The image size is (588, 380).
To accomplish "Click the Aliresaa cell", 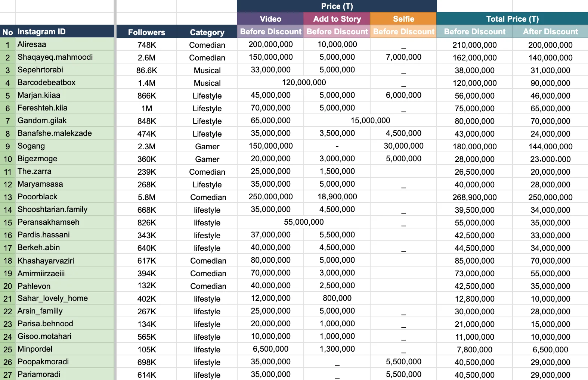I will (65, 44).
